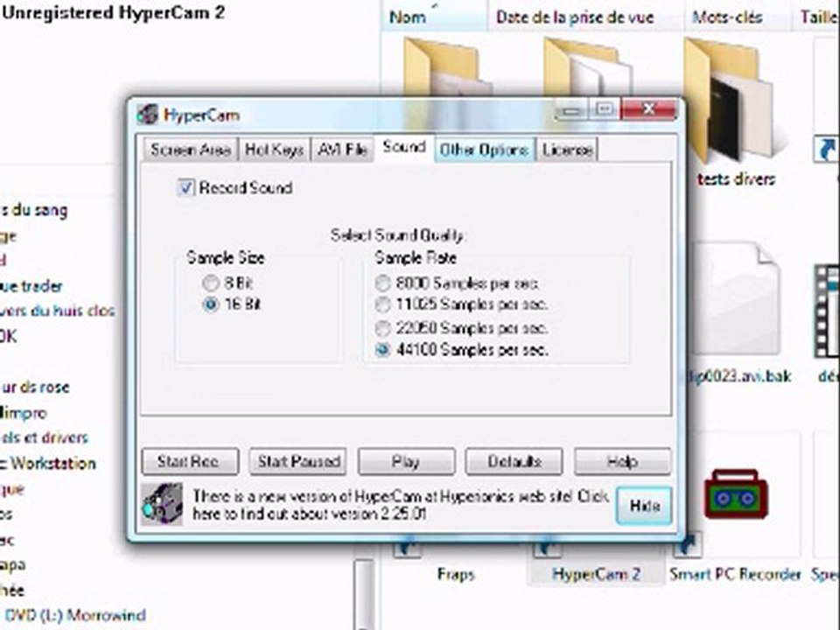
Task: Select 'ur ds rose' sidebar item
Action: pos(35,387)
